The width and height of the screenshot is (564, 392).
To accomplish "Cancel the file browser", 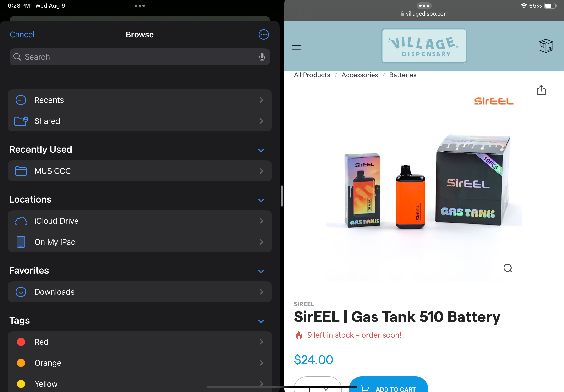I will click(x=22, y=35).
